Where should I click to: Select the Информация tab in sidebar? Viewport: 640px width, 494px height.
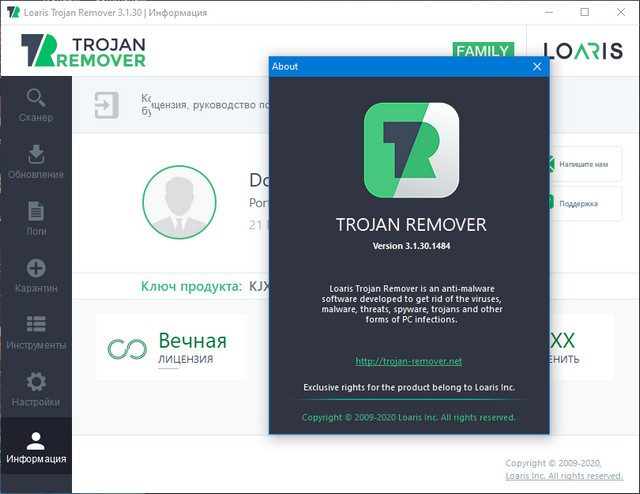point(36,447)
